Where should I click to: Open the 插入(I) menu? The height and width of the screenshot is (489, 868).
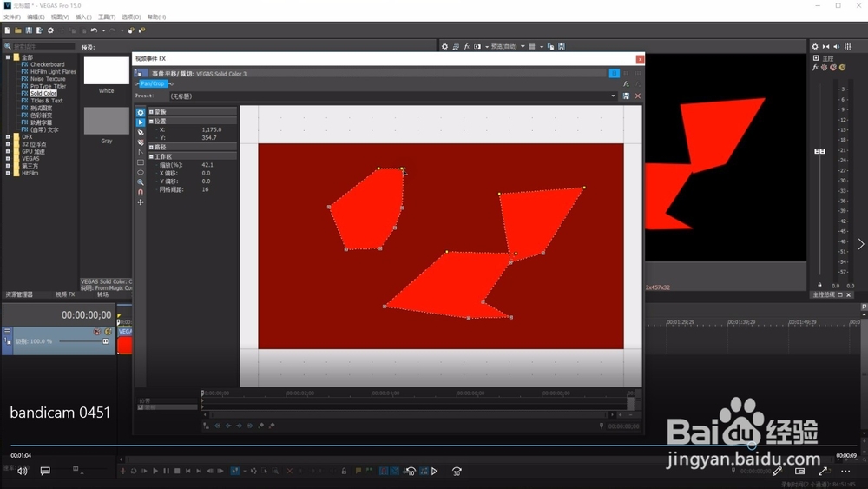pos(83,17)
